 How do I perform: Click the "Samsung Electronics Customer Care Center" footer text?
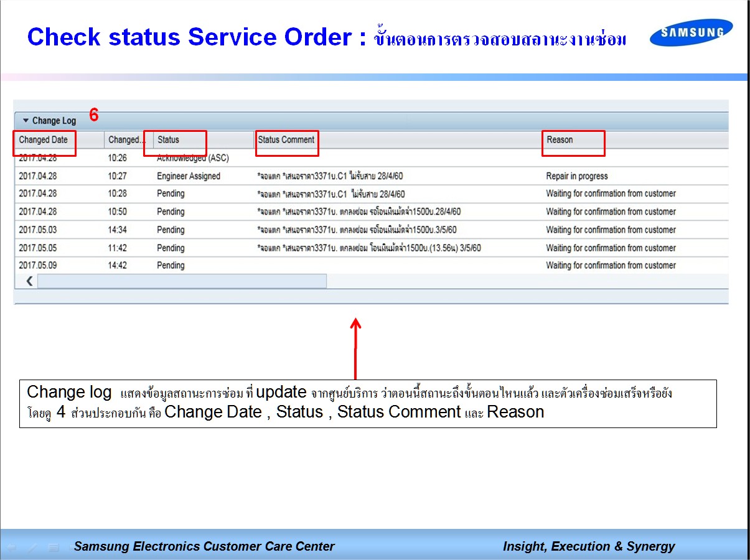coord(204,546)
